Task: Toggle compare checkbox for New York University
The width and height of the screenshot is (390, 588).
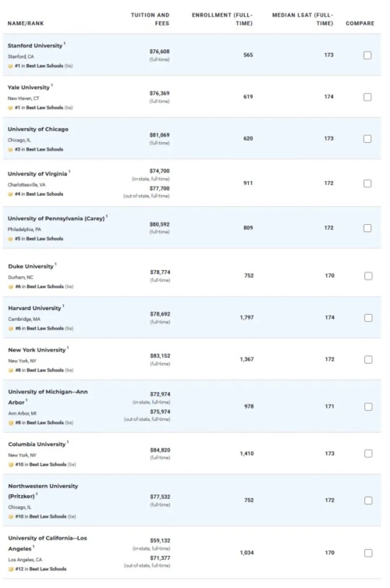Action: click(368, 360)
